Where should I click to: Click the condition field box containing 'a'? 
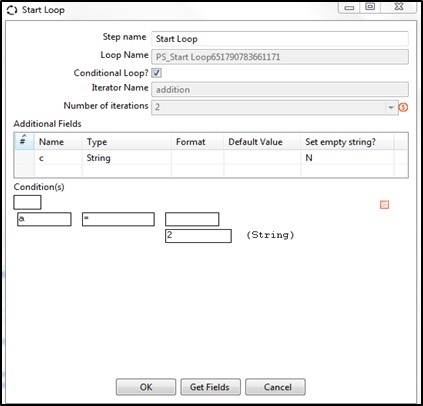[44, 219]
